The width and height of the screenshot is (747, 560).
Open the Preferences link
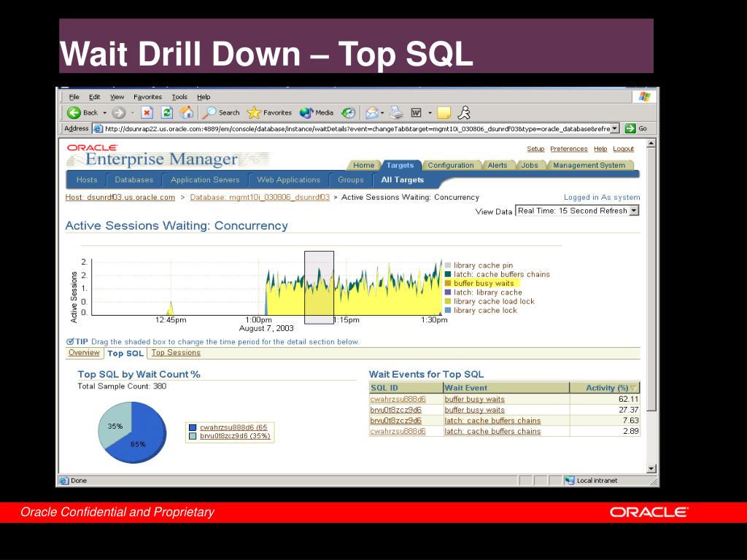pyautogui.click(x=569, y=149)
